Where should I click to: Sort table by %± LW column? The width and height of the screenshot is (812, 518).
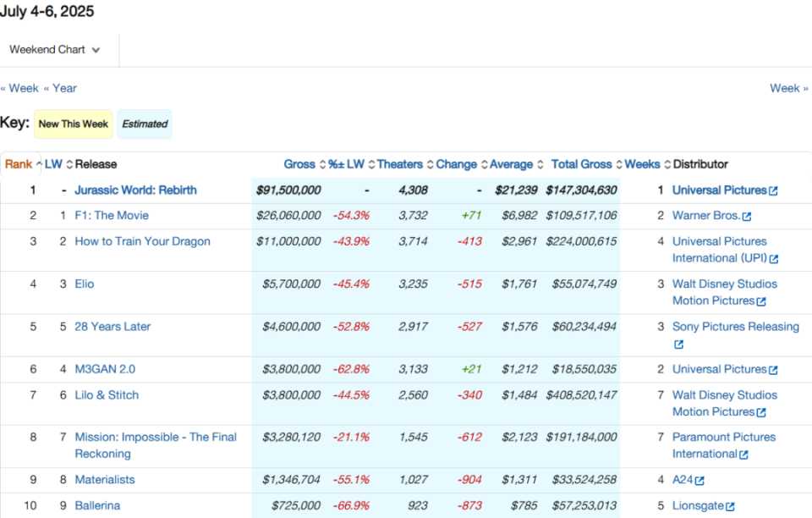point(351,164)
